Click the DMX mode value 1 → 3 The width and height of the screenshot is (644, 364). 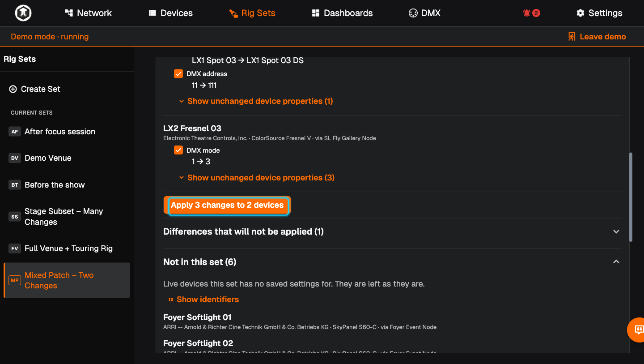tap(201, 162)
